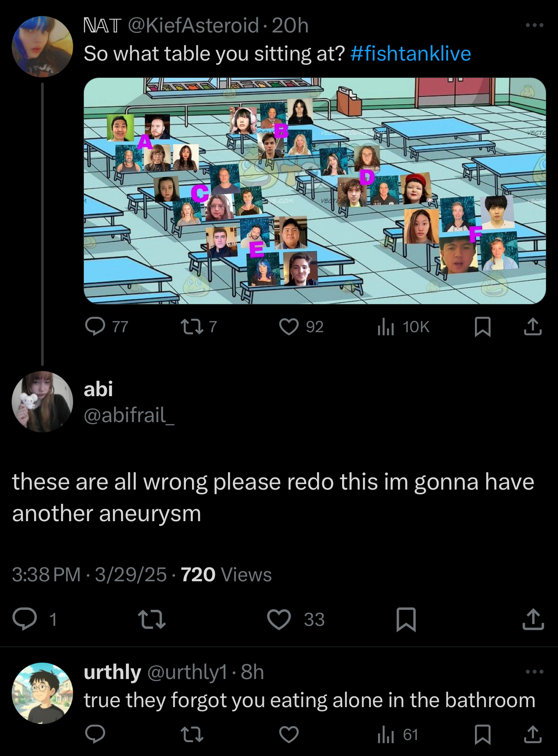Retweet abi's reply tweet
This screenshot has width=558, height=756.
pos(151,619)
